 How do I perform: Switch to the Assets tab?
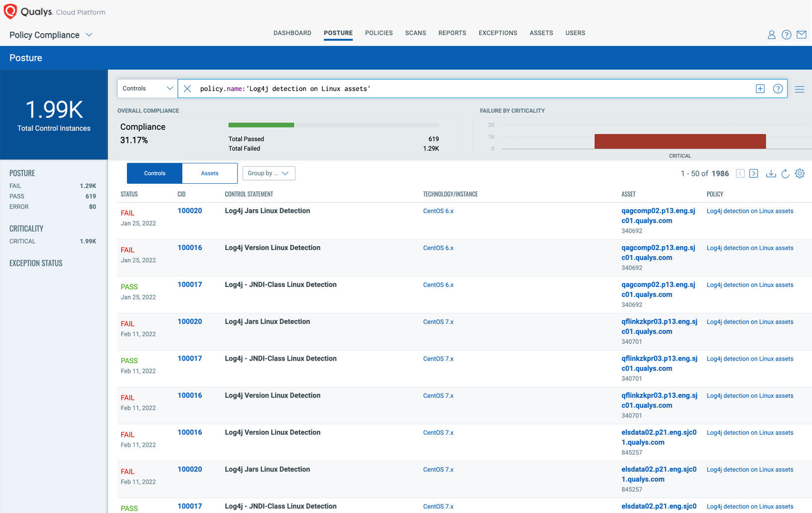(209, 173)
